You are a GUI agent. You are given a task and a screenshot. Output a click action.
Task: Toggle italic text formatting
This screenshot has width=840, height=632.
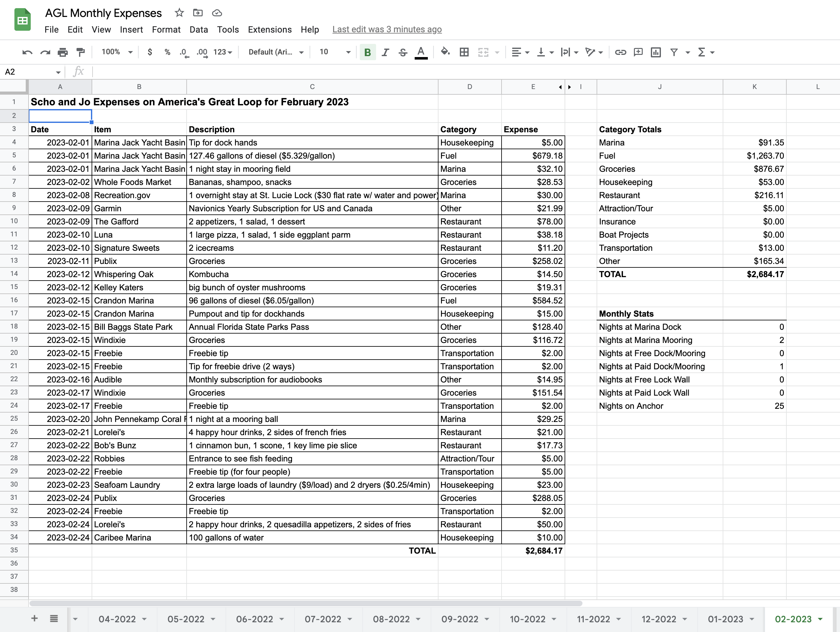[385, 52]
